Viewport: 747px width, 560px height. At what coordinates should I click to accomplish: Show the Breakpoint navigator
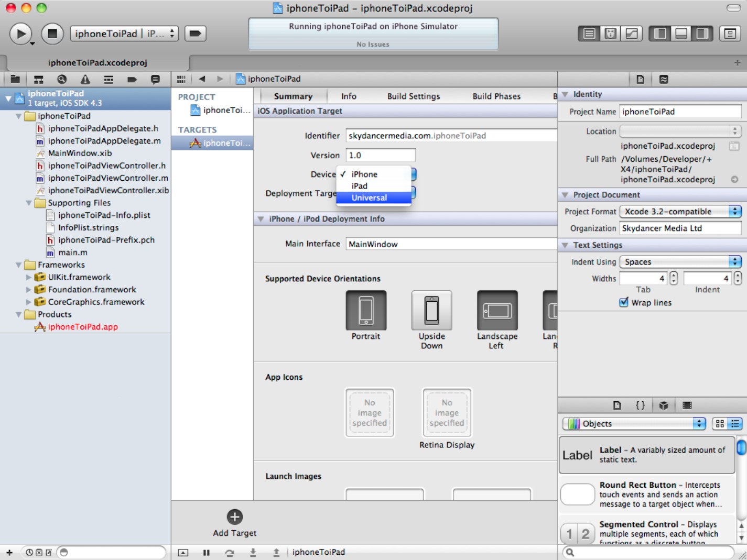132,80
